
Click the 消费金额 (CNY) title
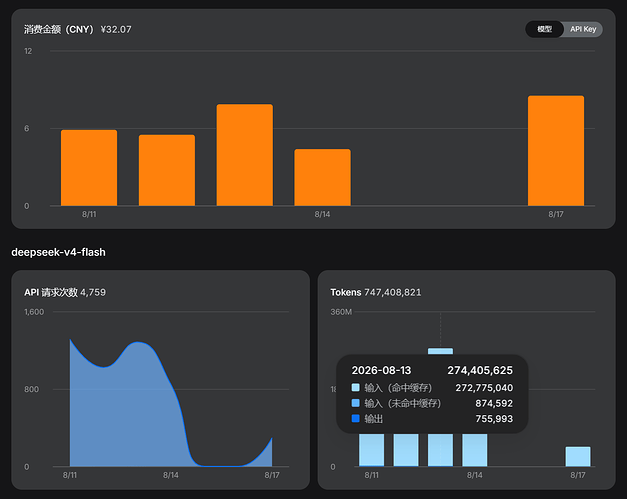point(58,30)
